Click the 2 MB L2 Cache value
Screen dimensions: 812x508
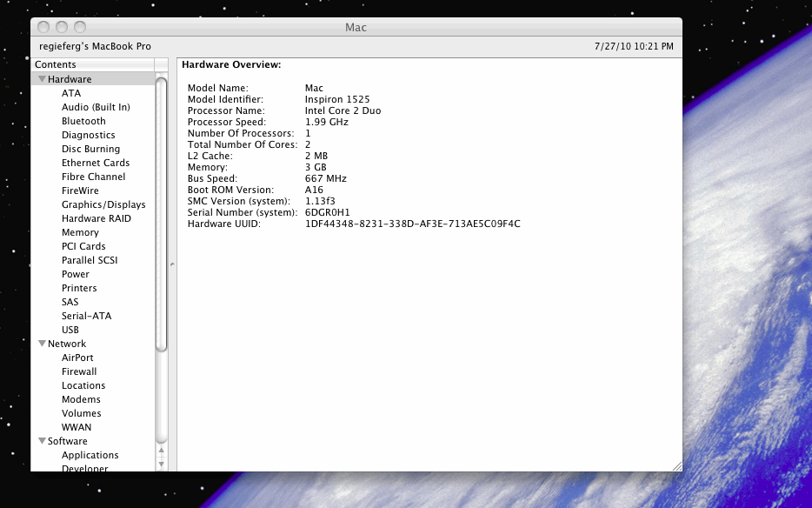tap(316, 156)
